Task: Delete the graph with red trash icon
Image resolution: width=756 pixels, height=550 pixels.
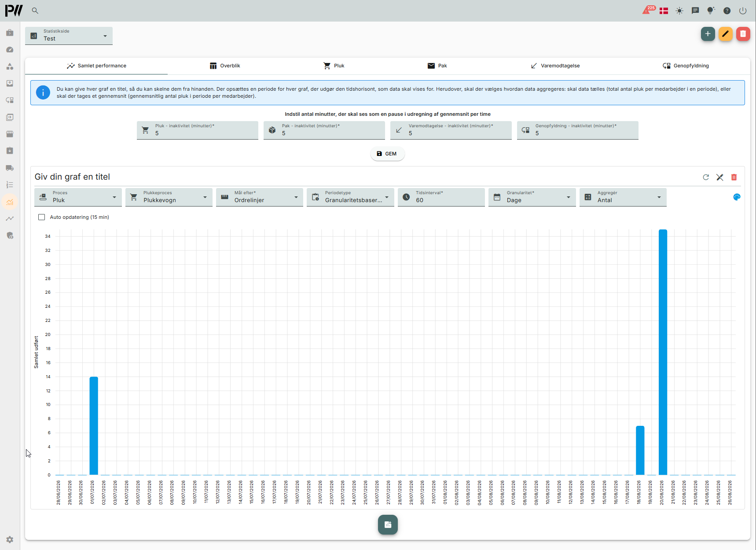Action: 734,177
